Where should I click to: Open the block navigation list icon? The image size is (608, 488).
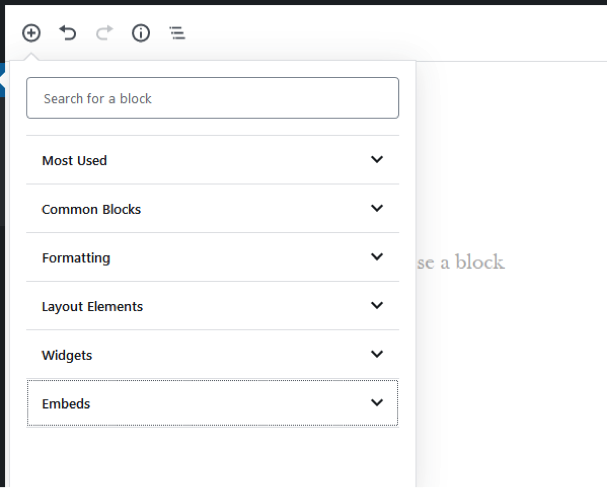177,33
